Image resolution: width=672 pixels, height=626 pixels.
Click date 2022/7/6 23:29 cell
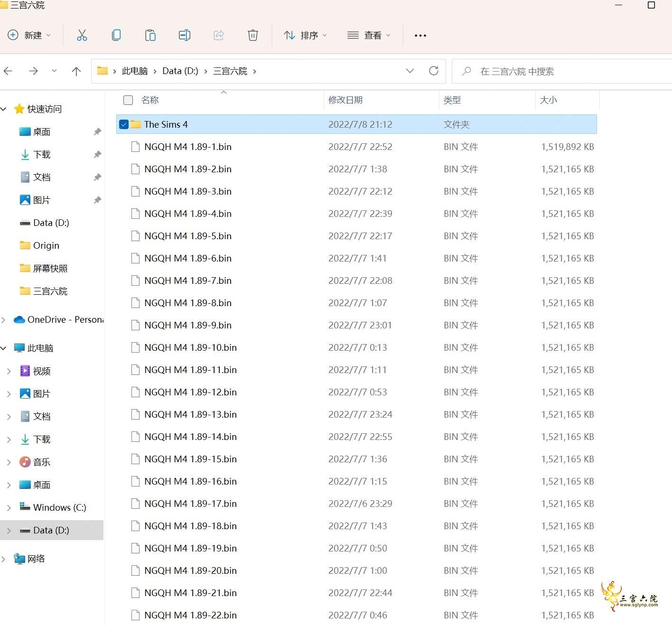(x=360, y=504)
